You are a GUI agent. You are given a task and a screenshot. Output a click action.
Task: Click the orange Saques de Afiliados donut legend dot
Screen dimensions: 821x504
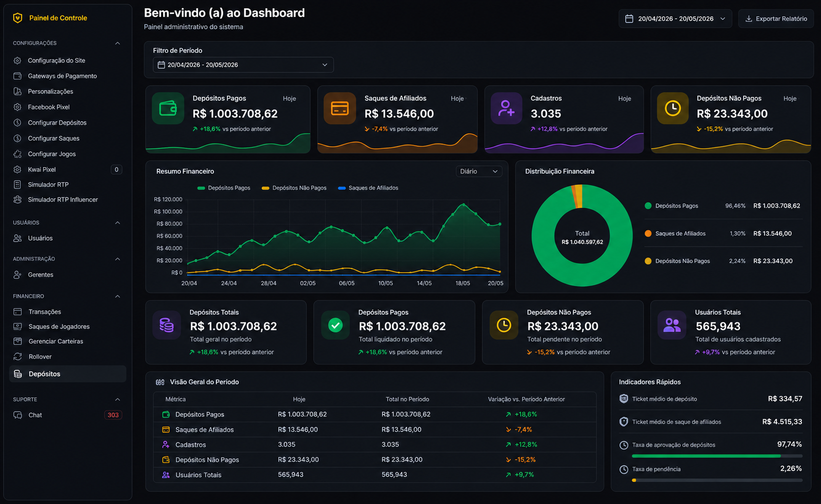point(648,233)
